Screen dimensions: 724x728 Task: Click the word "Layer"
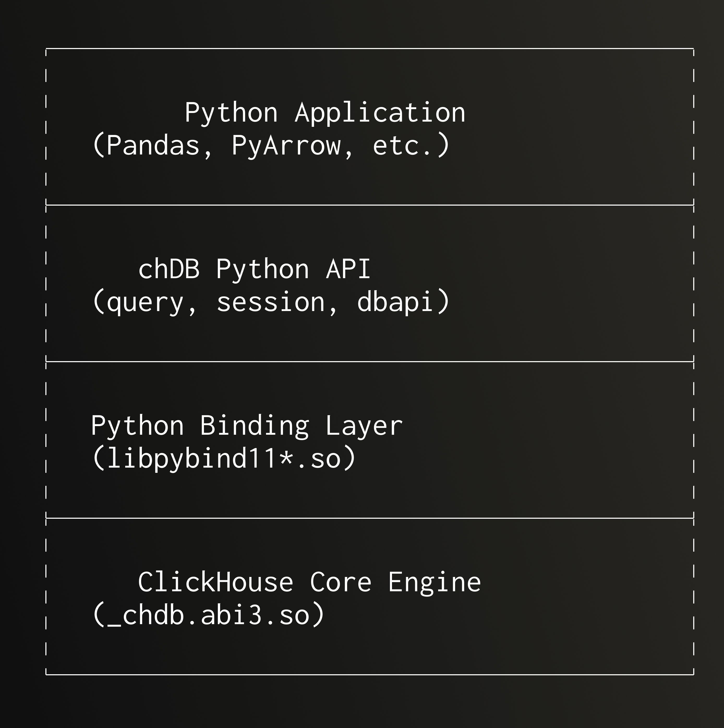364,426
